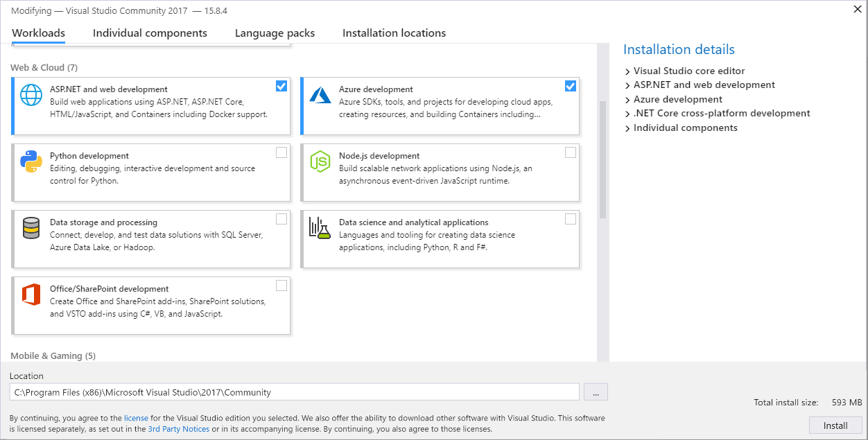Open the Language packs tab
This screenshot has width=868, height=440.
[x=275, y=33]
